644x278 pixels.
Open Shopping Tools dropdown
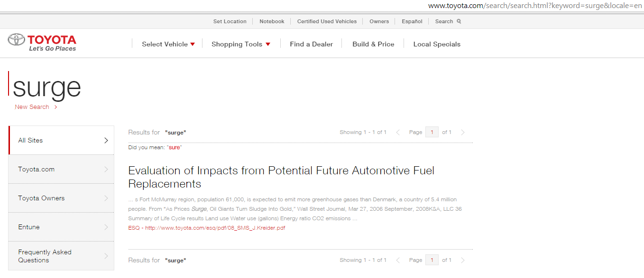point(241,44)
